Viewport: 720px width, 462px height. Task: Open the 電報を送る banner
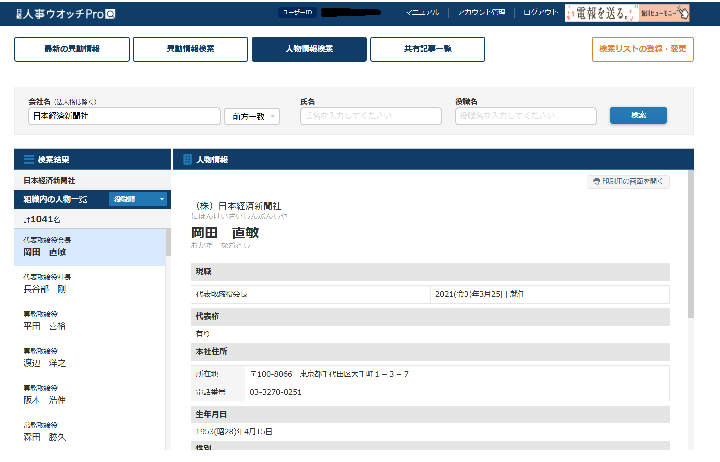[627, 13]
